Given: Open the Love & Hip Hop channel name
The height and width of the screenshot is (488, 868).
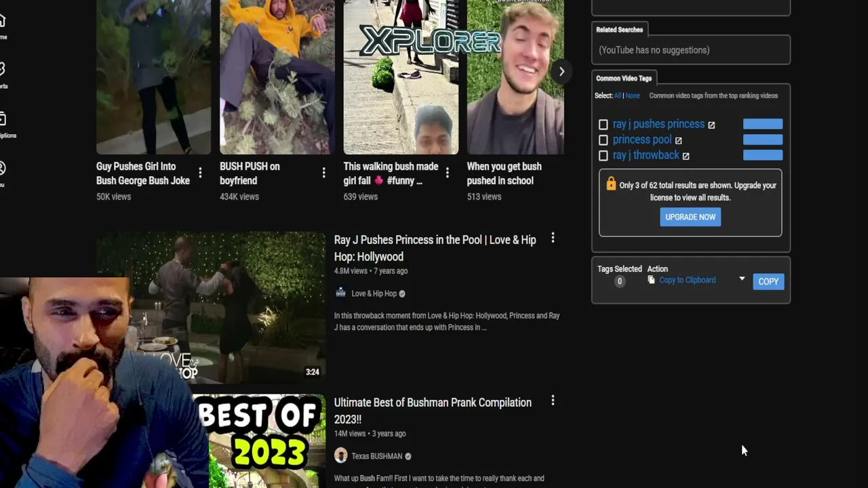Looking at the screenshot, I should point(374,293).
